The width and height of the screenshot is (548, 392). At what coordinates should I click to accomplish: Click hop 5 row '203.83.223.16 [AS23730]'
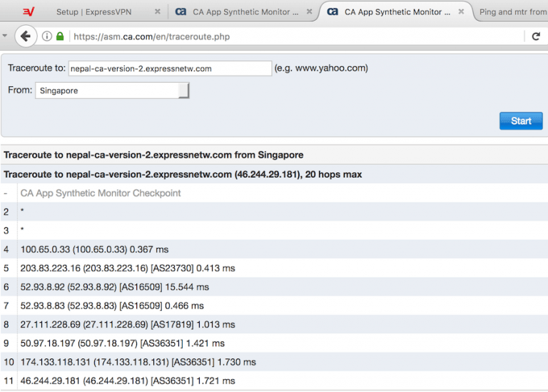pos(274,268)
